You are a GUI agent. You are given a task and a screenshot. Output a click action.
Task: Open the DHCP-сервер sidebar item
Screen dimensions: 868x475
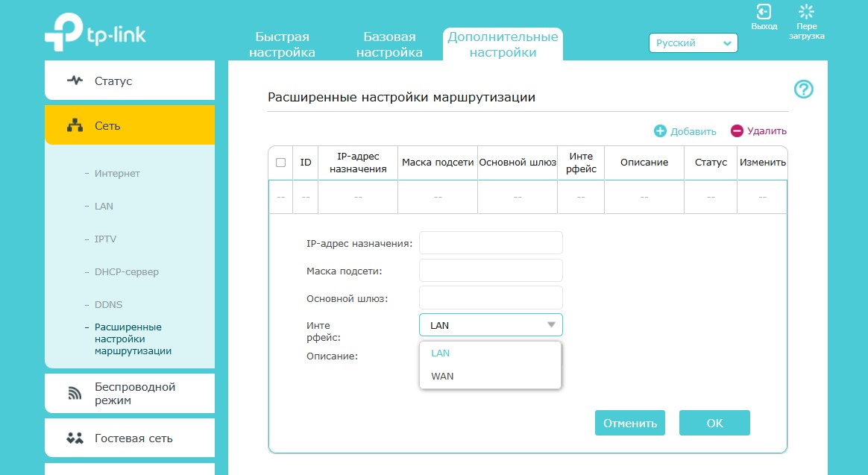(x=126, y=272)
